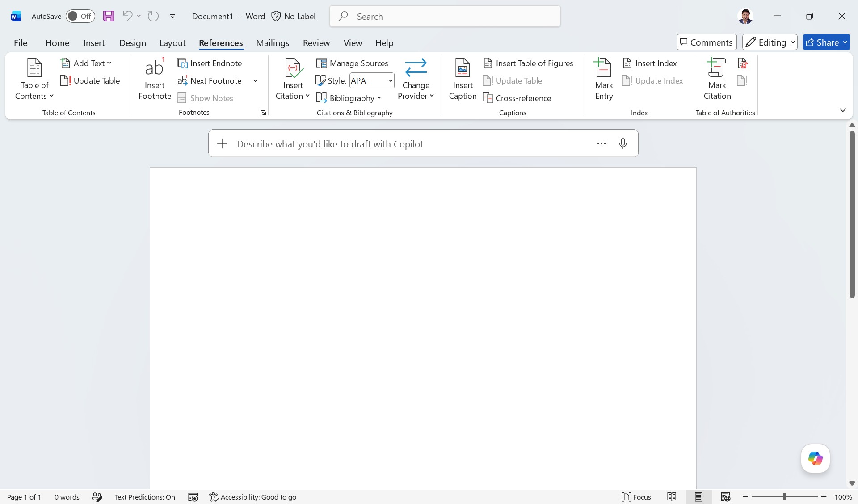Click Insert Endnote
The width and height of the screenshot is (858, 504).
[210, 63]
